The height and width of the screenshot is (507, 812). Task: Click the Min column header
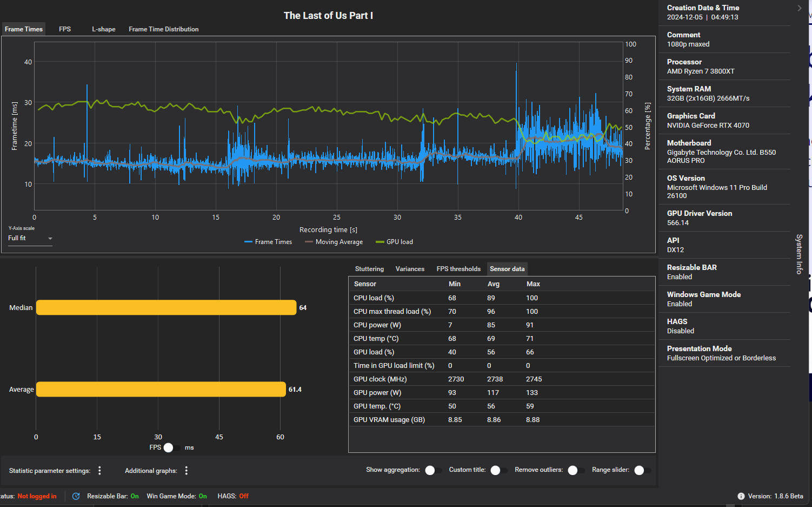[455, 284]
